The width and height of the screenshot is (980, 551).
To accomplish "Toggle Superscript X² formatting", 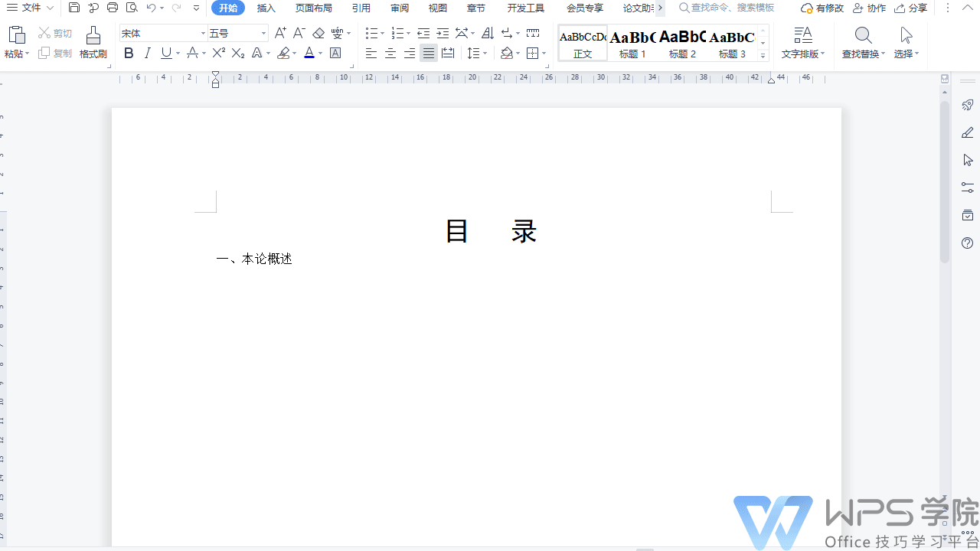I will pos(219,53).
